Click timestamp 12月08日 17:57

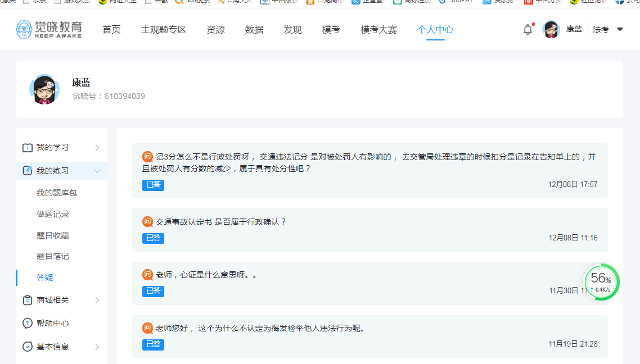pos(573,185)
